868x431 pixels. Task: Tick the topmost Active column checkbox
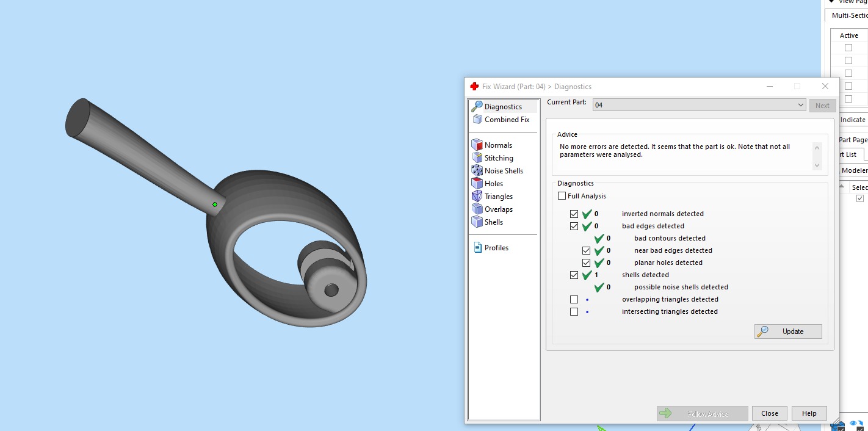[x=848, y=48]
